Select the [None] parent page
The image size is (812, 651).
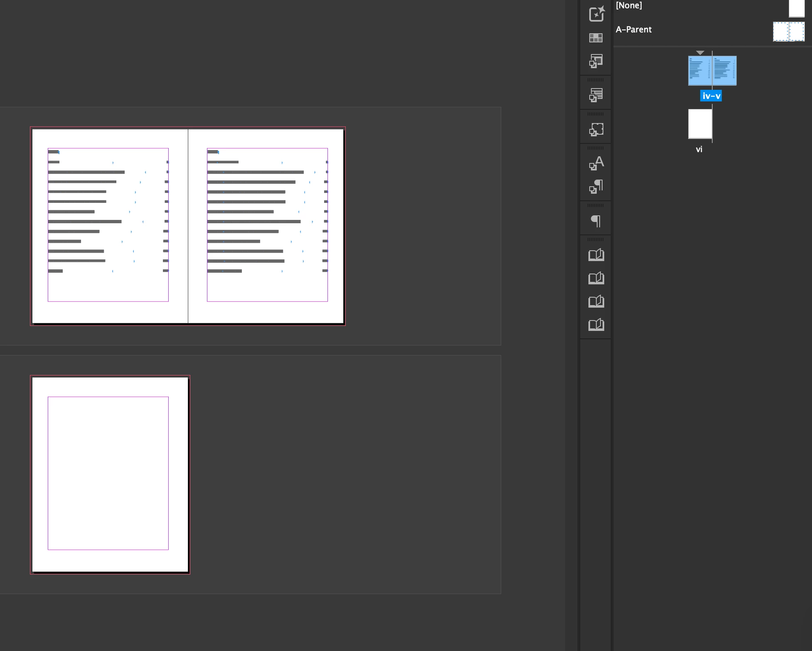pos(629,6)
